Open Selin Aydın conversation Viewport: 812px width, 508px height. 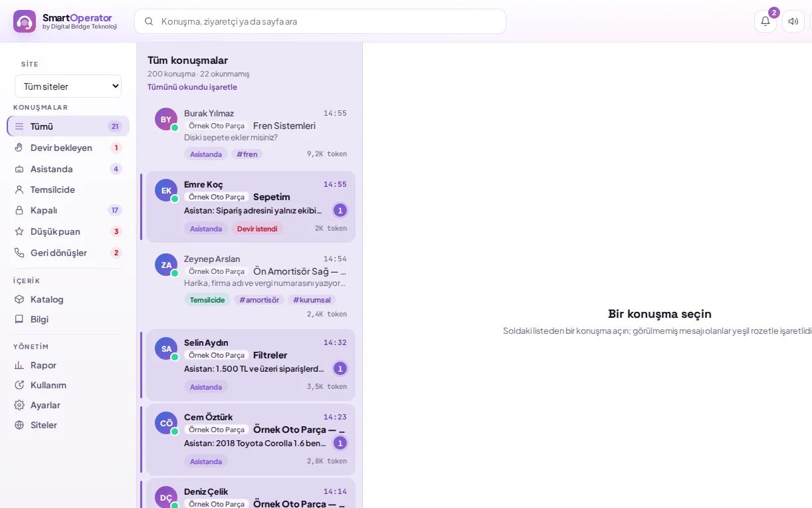click(251, 365)
